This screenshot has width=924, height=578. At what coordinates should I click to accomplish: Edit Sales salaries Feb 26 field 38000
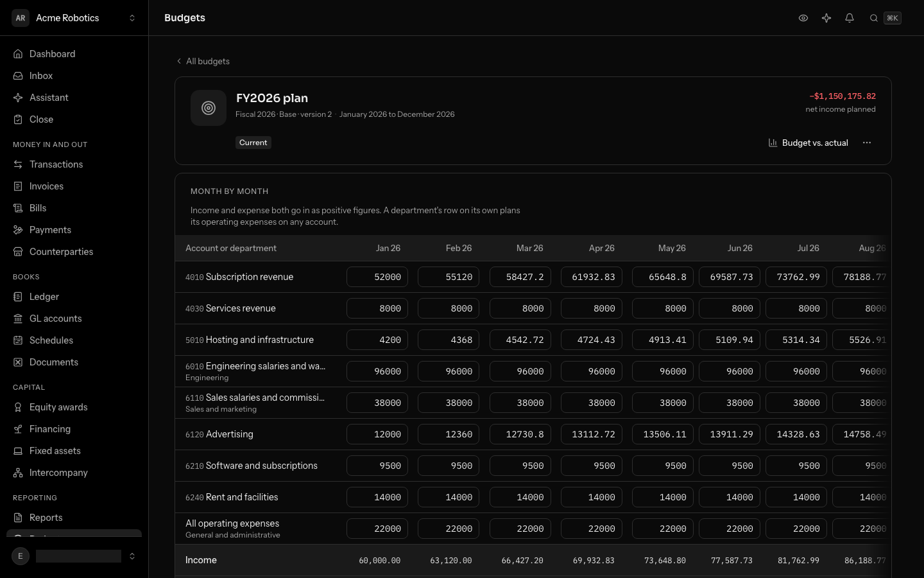(449, 403)
